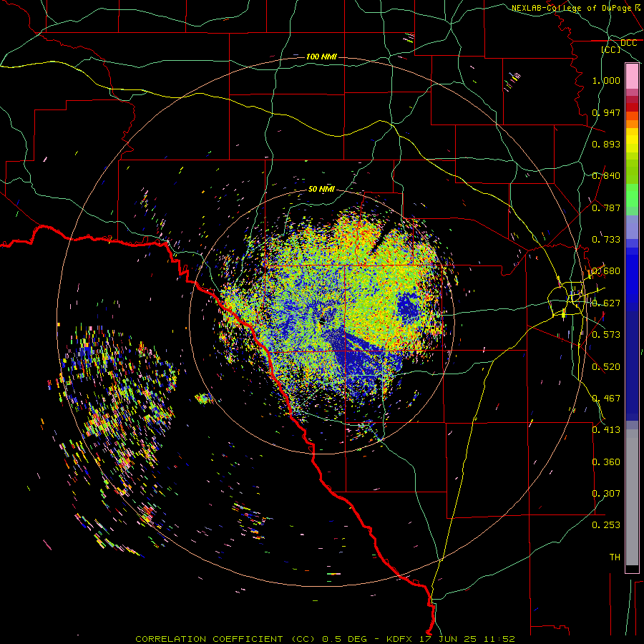Click the gray lower segment of color scale
The image size is (644, 644).
pyautogui.click(x=632, y=497)
